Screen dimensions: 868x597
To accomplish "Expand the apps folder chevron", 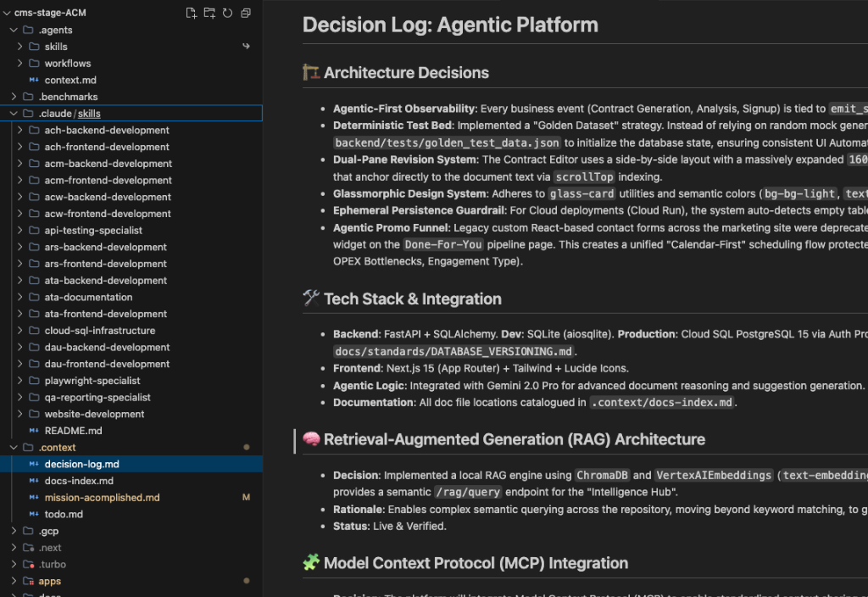I will pyautogui.click(x=14, y=580).
